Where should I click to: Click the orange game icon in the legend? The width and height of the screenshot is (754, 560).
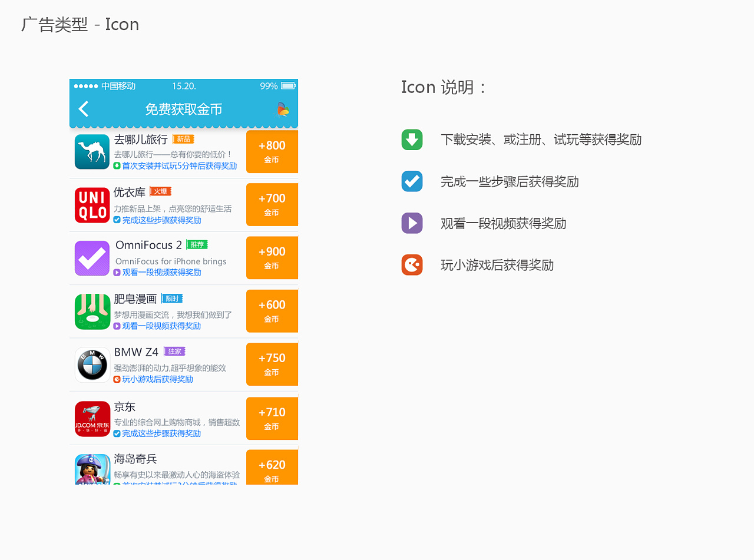coord(412,265)
